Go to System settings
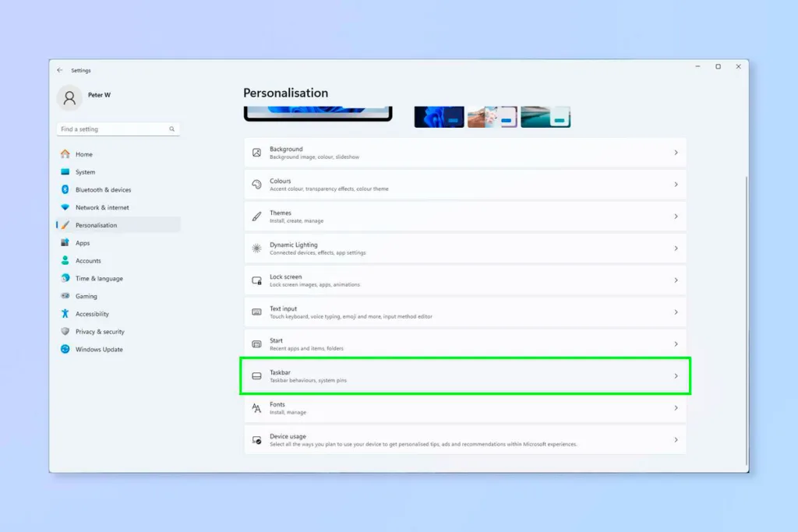Viewport: 798px width, 532px height. pos(86,172)
